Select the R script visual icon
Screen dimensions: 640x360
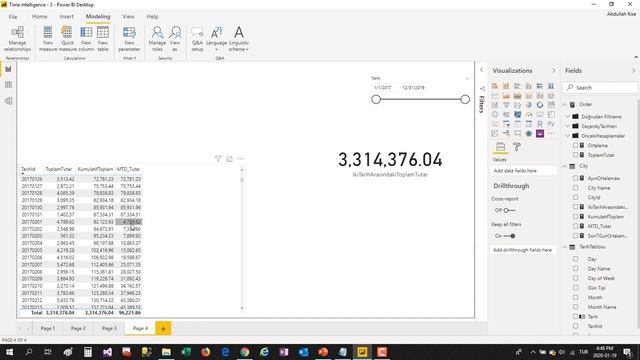pyautogui.click(x=540, y=124)
